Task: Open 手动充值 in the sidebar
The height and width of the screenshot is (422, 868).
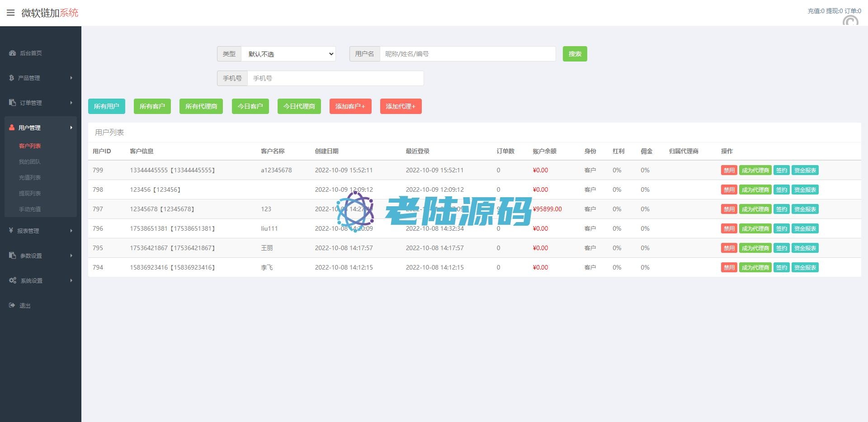Action: (30, 209)
